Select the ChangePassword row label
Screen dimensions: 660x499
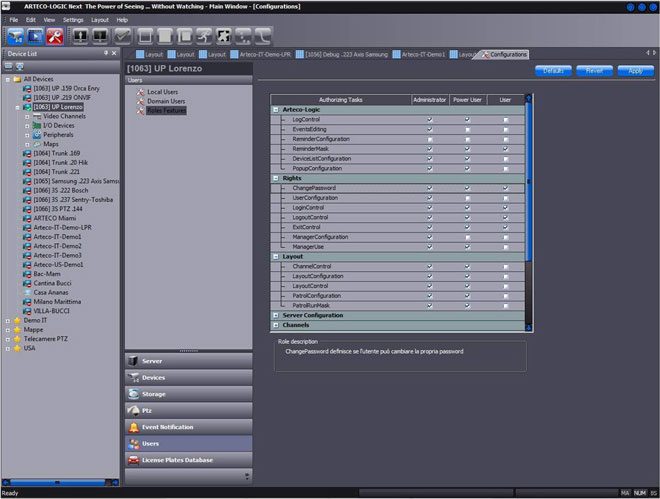pyautogui.click(x=314, y=188)
